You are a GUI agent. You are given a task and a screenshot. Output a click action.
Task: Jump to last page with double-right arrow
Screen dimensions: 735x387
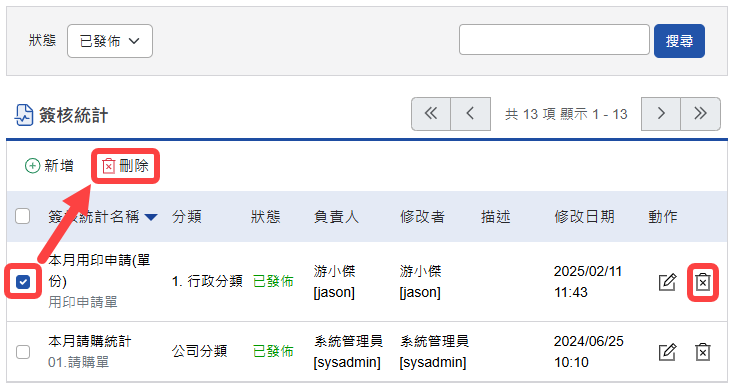click(x=700, y=114)
